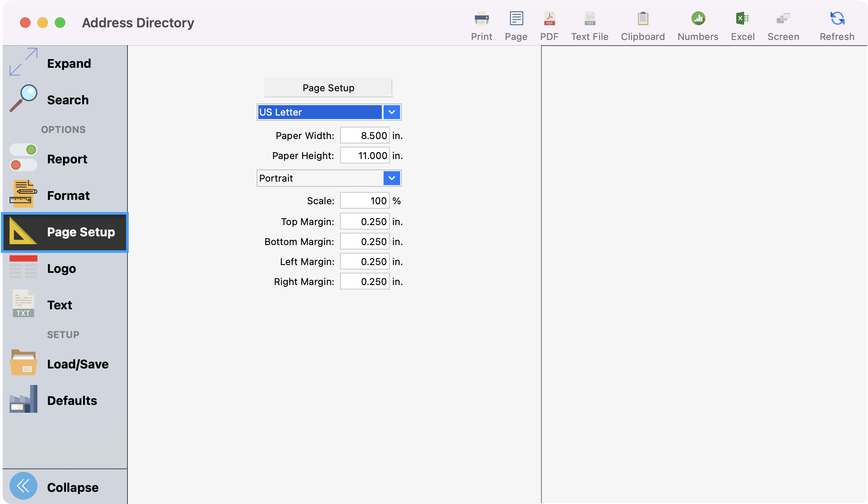The width and height of the screenshot is (868, 504).
Task: Open the Defaults section
Action: 65,401
